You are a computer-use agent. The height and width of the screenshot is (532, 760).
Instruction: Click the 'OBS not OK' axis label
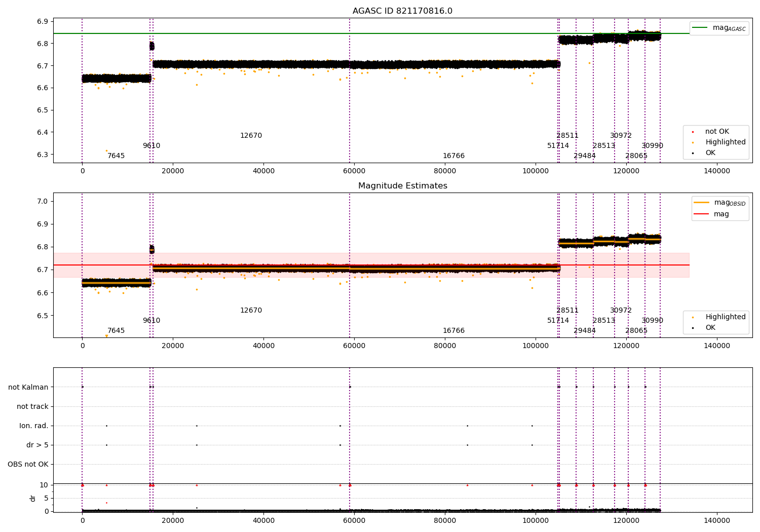(x=28, y=465)
